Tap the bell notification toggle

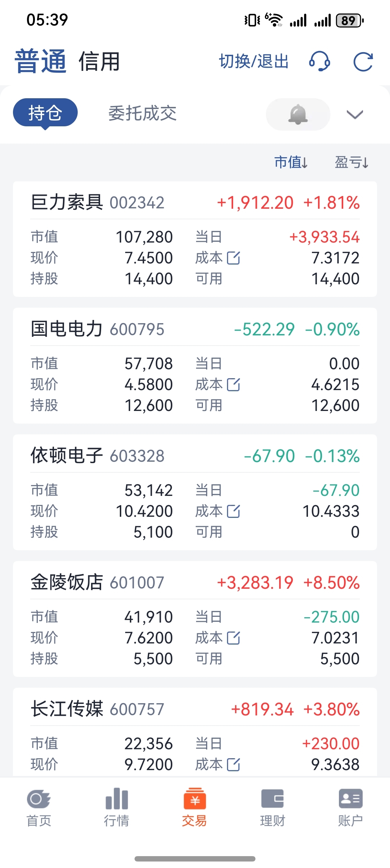click(298, 114)
